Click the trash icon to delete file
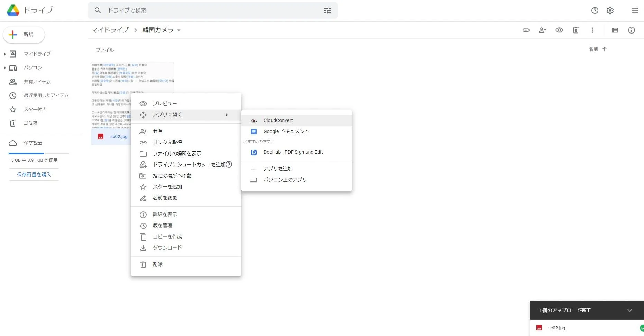 [x=576, y=30]
